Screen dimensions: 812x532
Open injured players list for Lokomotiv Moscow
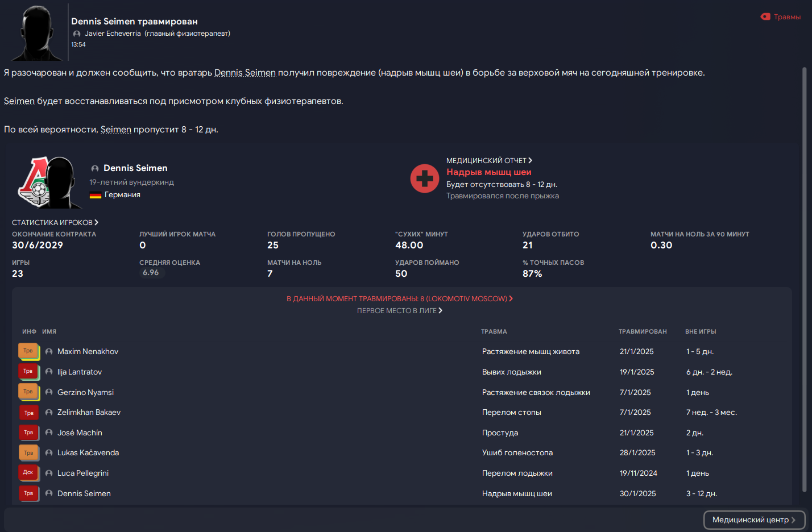(400, 298)
